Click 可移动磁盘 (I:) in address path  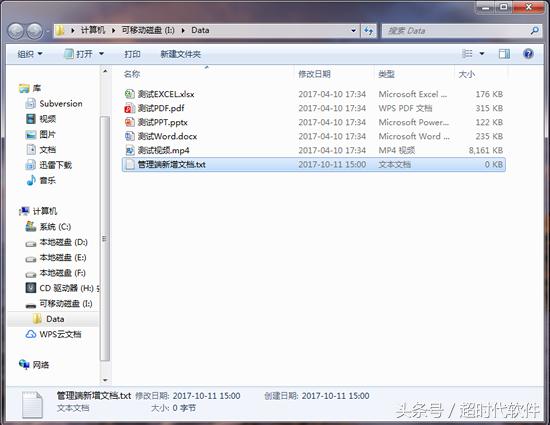[x=148, y=30]
